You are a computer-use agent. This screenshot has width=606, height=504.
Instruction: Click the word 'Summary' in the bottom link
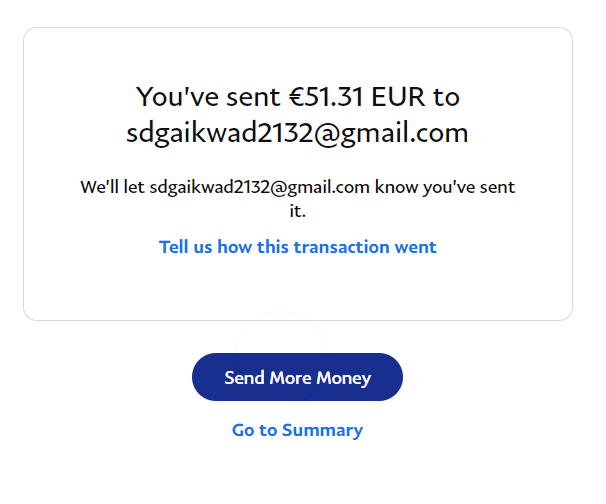point(322,430)
